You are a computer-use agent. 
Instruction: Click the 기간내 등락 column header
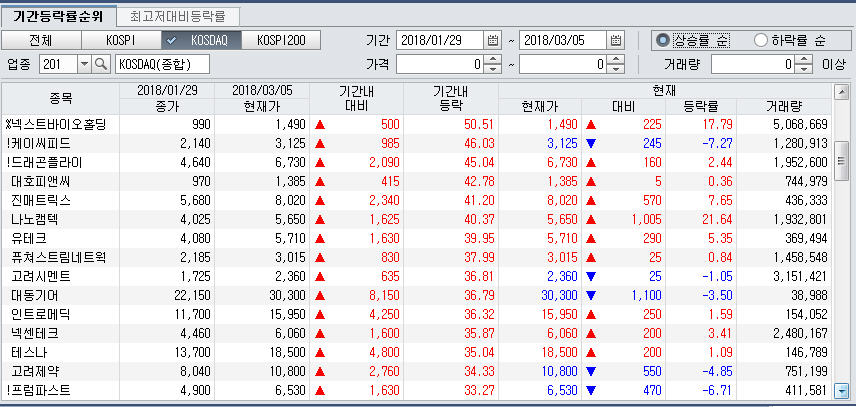tap(450, 99)
